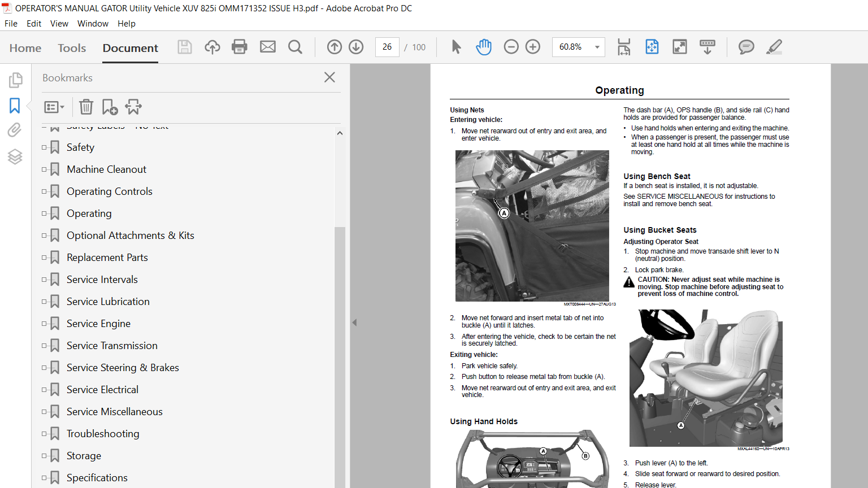
Task: Go to Troubleshooting bookmark
Action: coord(103,434)
